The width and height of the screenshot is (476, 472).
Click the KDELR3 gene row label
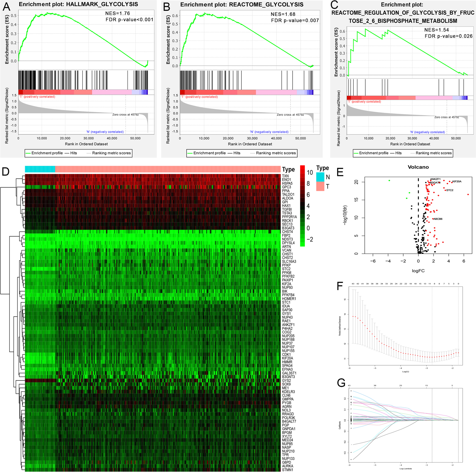click(x=288, y=392)
